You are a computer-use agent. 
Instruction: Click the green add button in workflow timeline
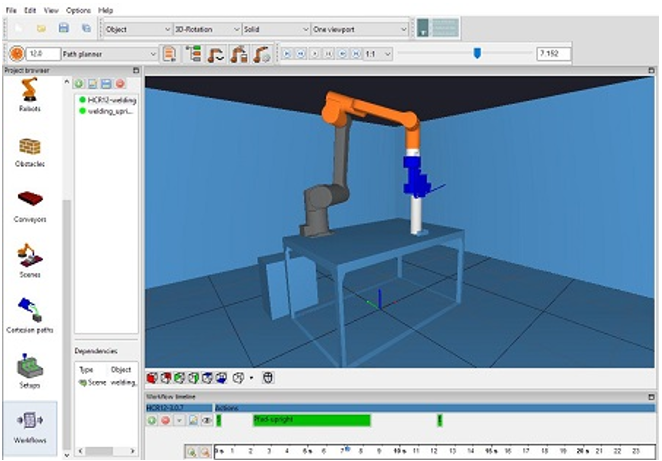click(152, 421)
